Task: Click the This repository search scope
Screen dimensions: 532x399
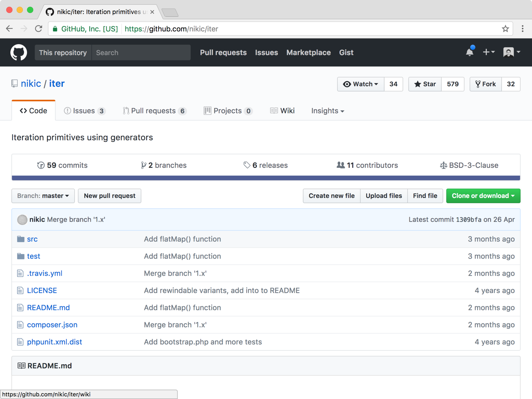Action: point(63,53)
